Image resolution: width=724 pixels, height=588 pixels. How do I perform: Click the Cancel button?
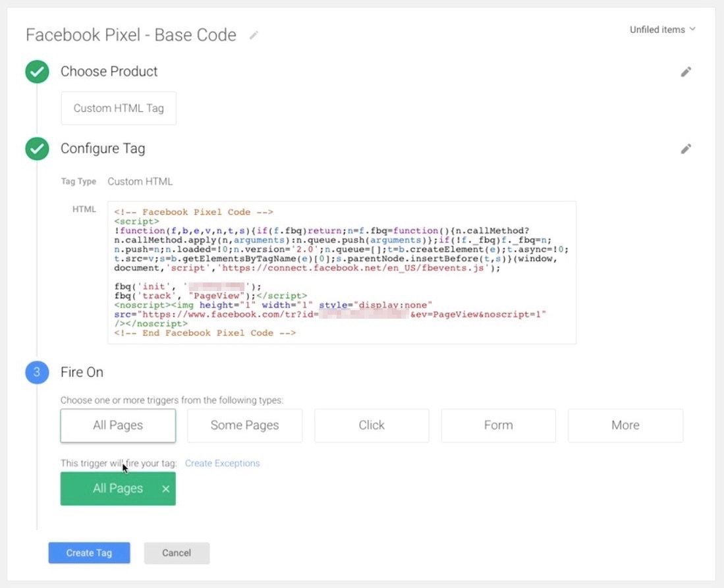pos(177,552)
